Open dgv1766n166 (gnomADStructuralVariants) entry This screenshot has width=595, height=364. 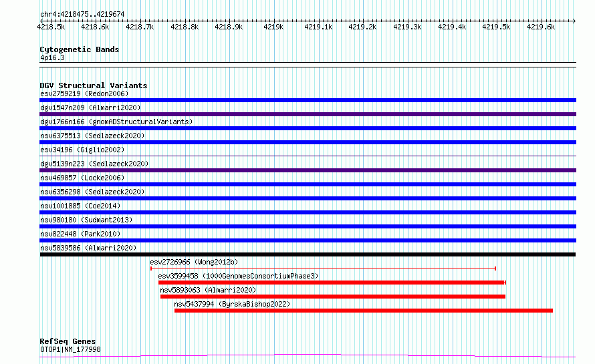116,122
